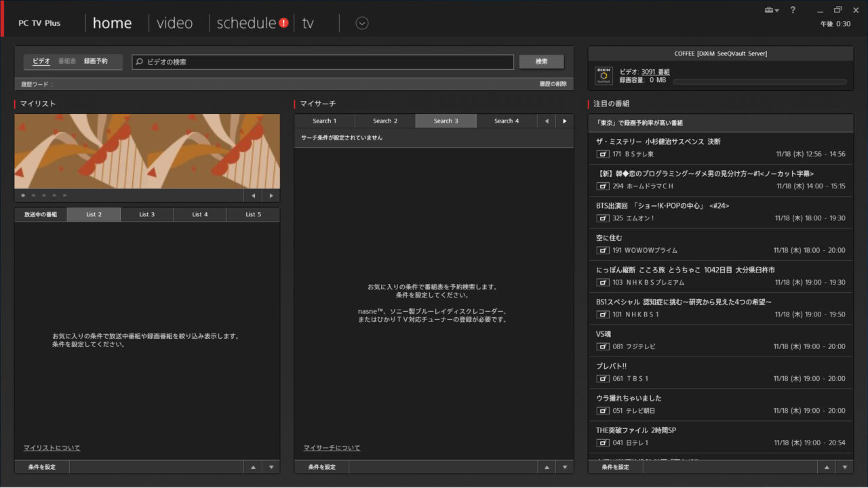The width and height of the screenshot is (868, 488).
Task: Click record icon for プレバト!! program
Action: click(x=602, y=378)
